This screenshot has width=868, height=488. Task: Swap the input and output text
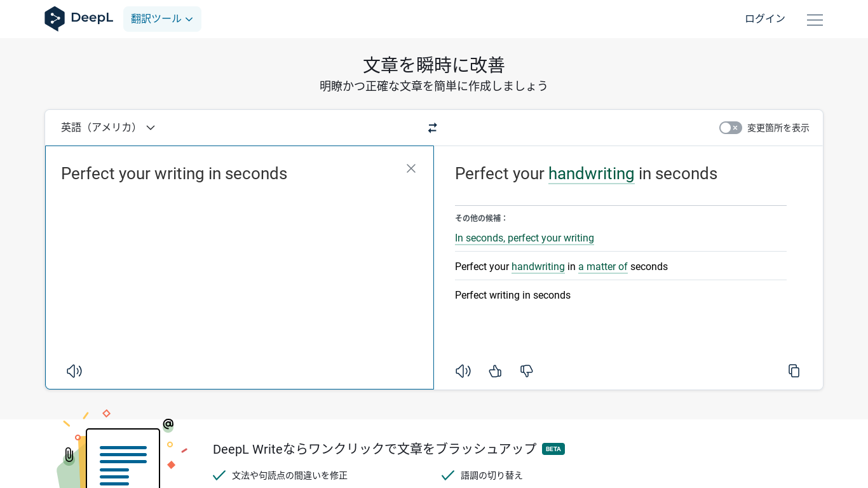click(x=433, y=128)
